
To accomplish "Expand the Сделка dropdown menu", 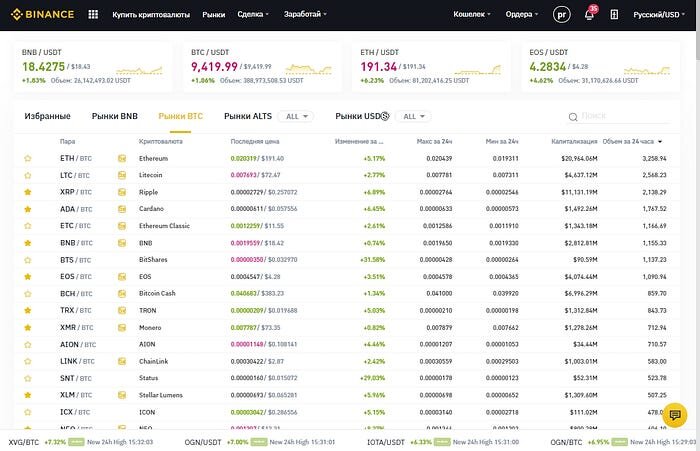I will [x=253, y=14].
